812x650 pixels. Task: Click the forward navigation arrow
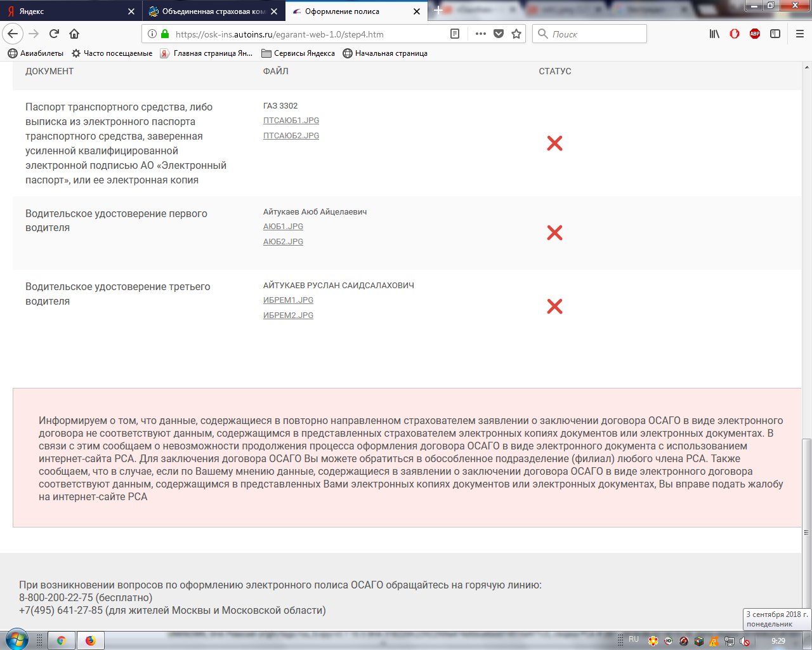[34, 34]
